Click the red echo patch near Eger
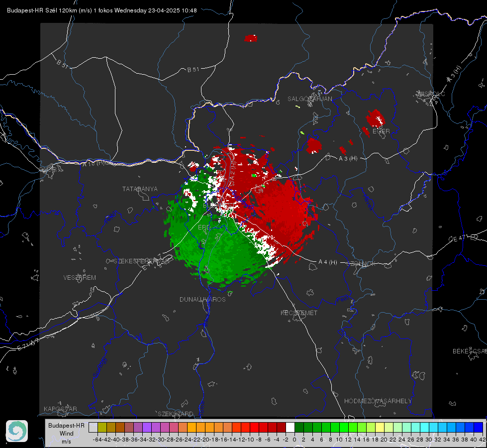Image resolution: width=487 pixels, height=448 pixels. (376, 118)
